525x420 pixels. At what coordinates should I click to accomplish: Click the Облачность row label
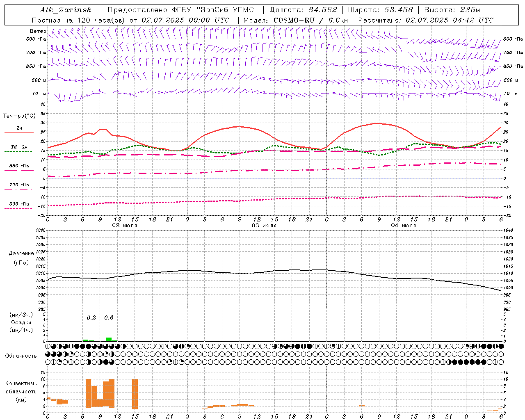coord(21,356)
